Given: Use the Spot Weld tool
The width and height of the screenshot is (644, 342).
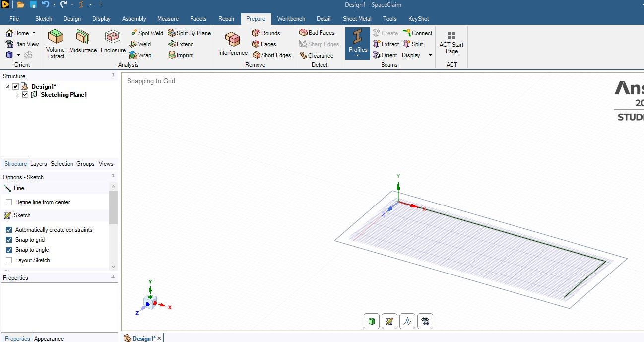Looking at the screenshot, I should (146, 33).
